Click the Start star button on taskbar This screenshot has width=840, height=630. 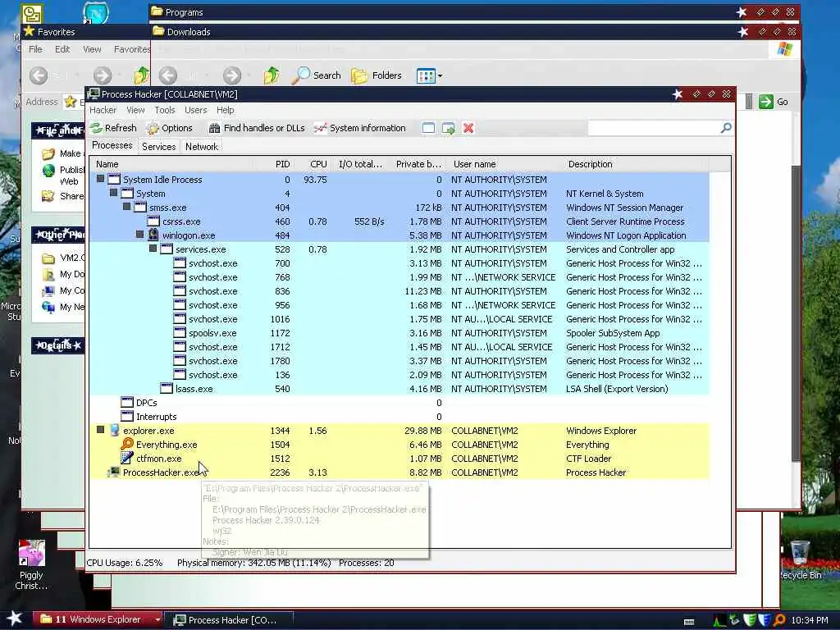(x=15, y=619)
